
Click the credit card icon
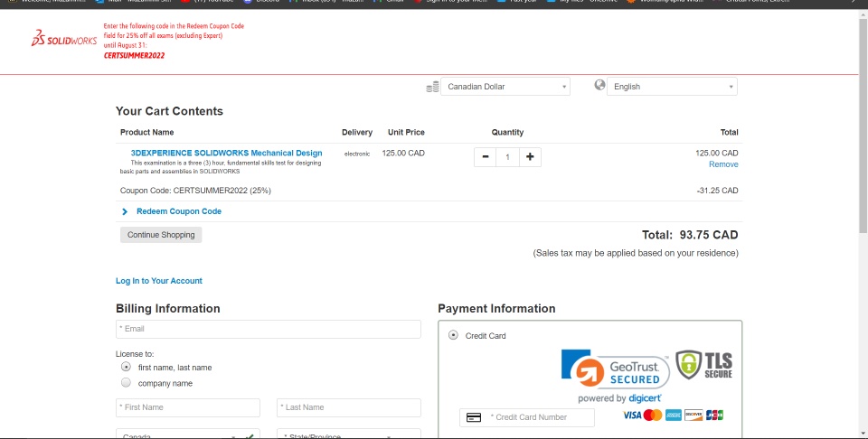(474, 417)
